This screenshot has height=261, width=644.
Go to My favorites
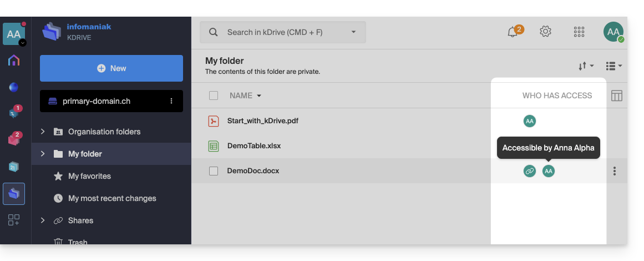click(x=89, y=176)
